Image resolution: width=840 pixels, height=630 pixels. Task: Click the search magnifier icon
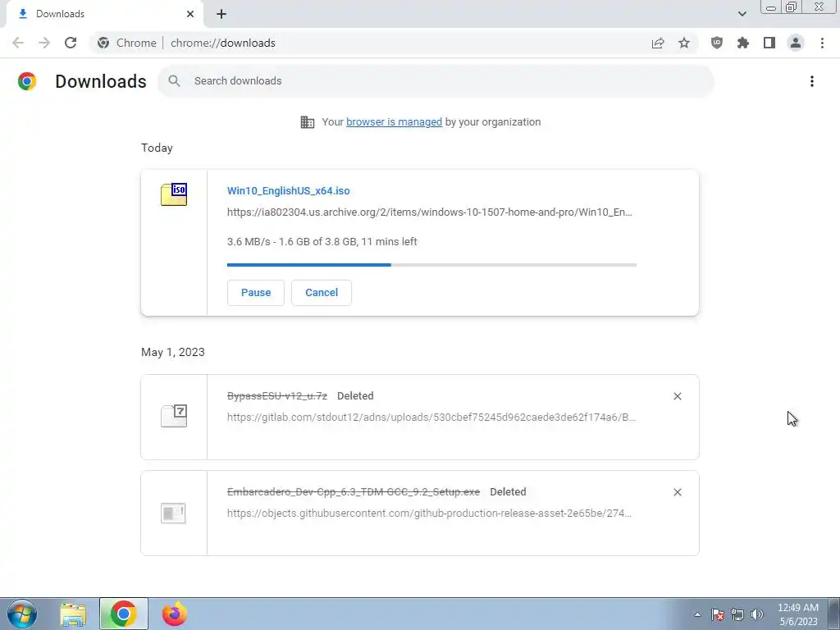coord(174,81)
